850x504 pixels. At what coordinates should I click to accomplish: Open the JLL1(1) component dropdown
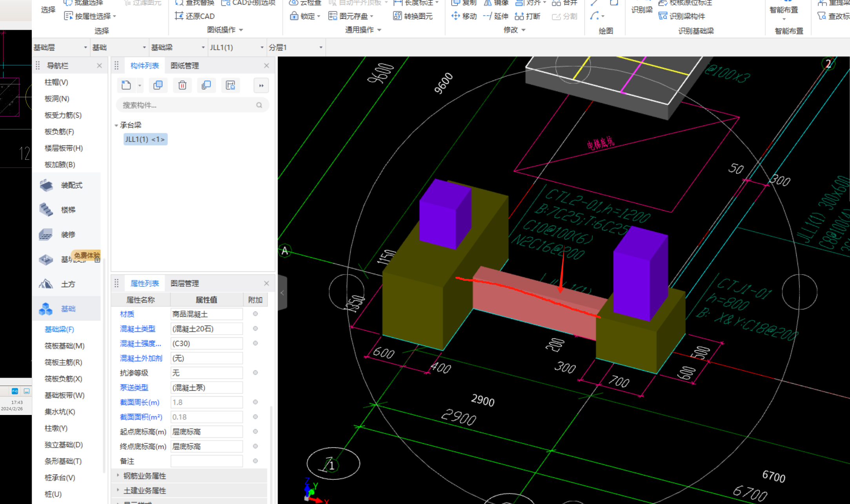[x=237, y=47]
